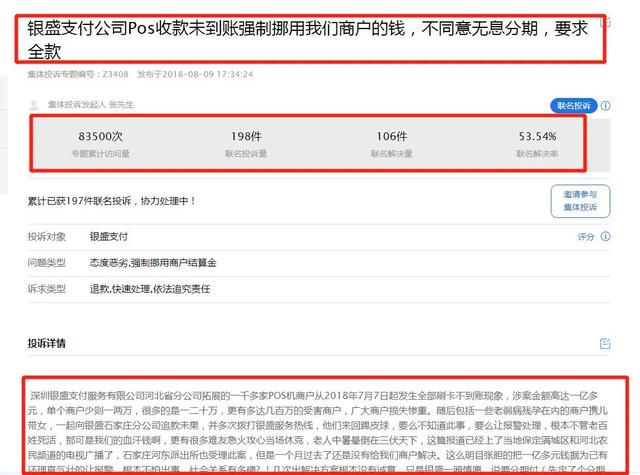This screenshot has width=640, height=475.
Task: Click 银盛支付 complaint target value
Action: [109, 237]
